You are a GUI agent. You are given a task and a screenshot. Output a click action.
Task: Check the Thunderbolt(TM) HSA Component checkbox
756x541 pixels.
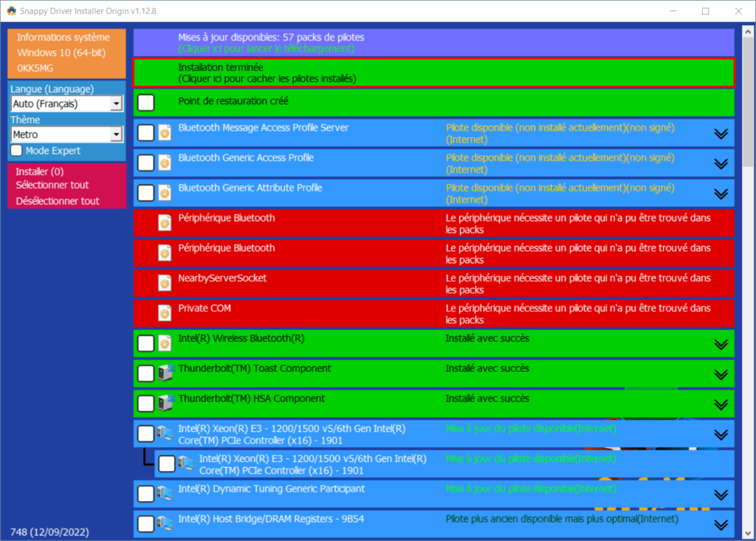(145, 403)
